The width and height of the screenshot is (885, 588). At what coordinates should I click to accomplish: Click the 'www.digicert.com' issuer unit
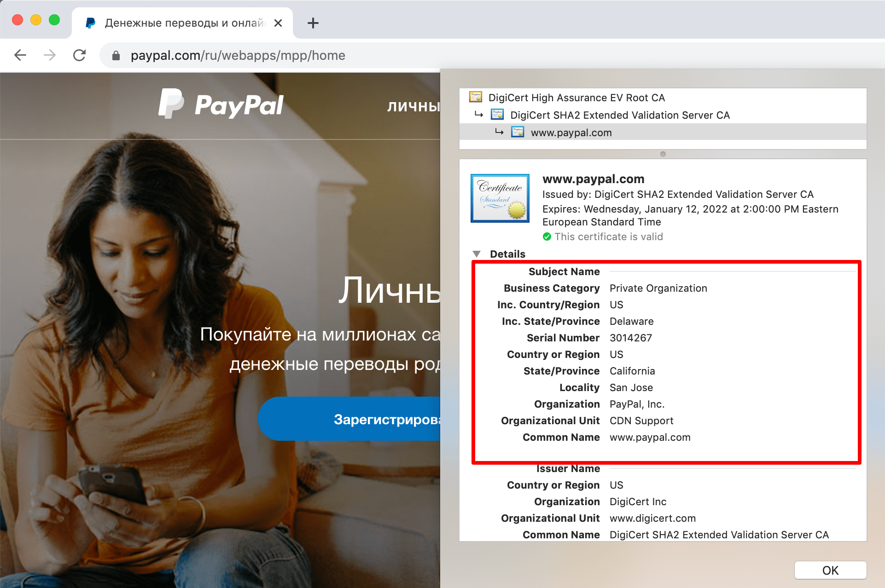[653, 518]
